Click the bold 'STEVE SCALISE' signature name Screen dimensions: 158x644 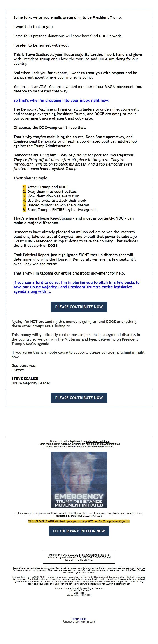coord(25,379)
